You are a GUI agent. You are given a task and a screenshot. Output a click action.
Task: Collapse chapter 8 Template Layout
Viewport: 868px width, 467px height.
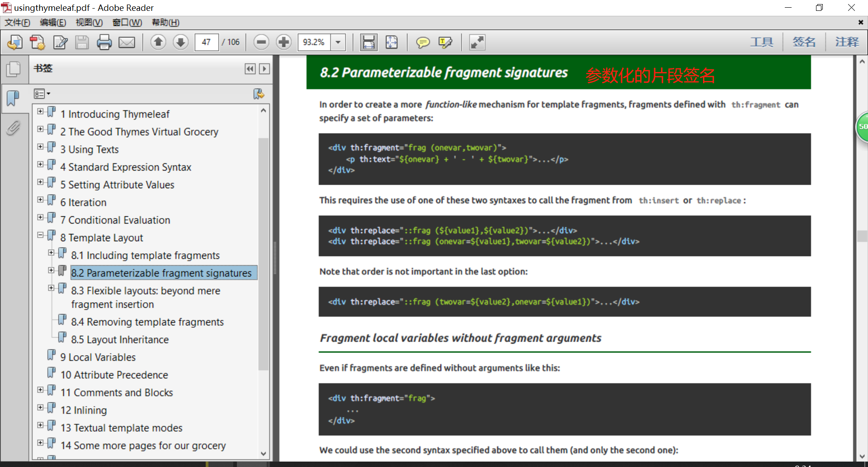[x=40, y=235]
